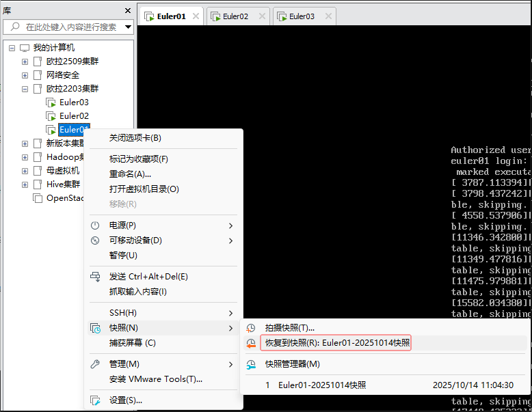Select 重命名(A)... menu entry
This screenshot has height=412, width=532.
coord(163,174)
